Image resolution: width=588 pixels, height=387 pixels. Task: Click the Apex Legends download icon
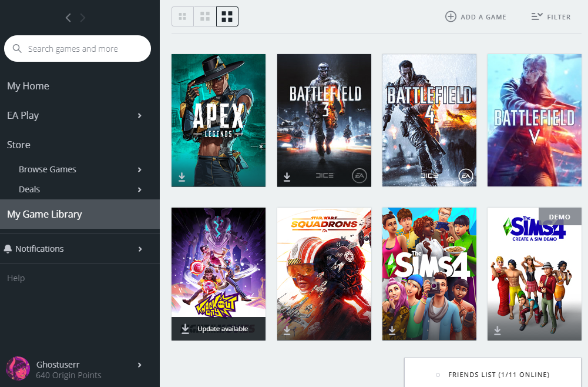[182, 177]
